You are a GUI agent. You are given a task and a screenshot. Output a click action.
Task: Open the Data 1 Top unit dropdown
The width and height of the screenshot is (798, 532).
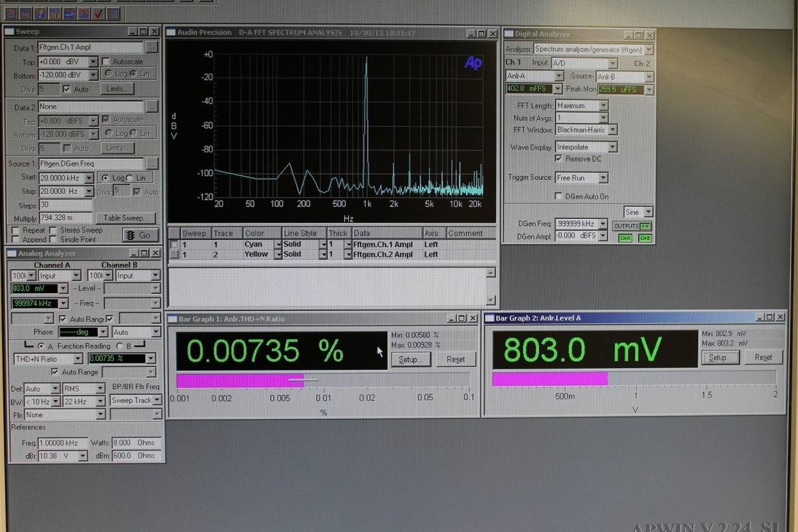tap(93, 62)
